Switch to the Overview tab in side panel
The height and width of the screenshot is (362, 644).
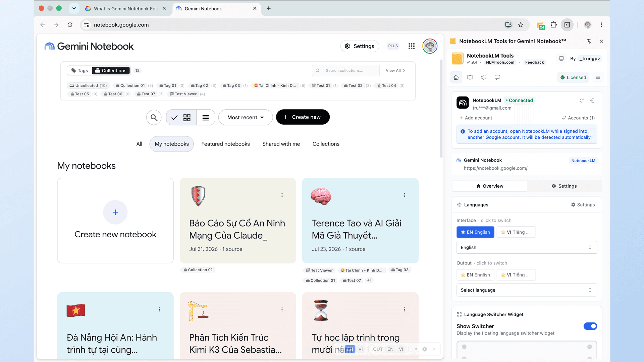point(489,186)
